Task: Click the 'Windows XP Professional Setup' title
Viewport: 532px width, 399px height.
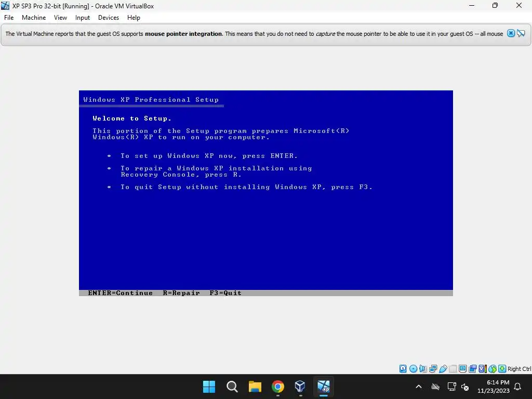Action: click(151, 99)
